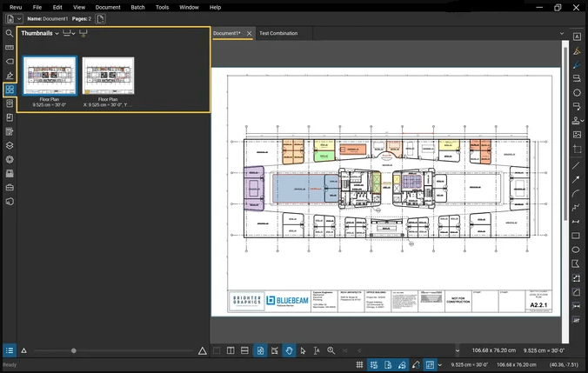Click the thumbnail size slider handle
The width and height of the screenshot is (588, 373).
tap(74, 351)
